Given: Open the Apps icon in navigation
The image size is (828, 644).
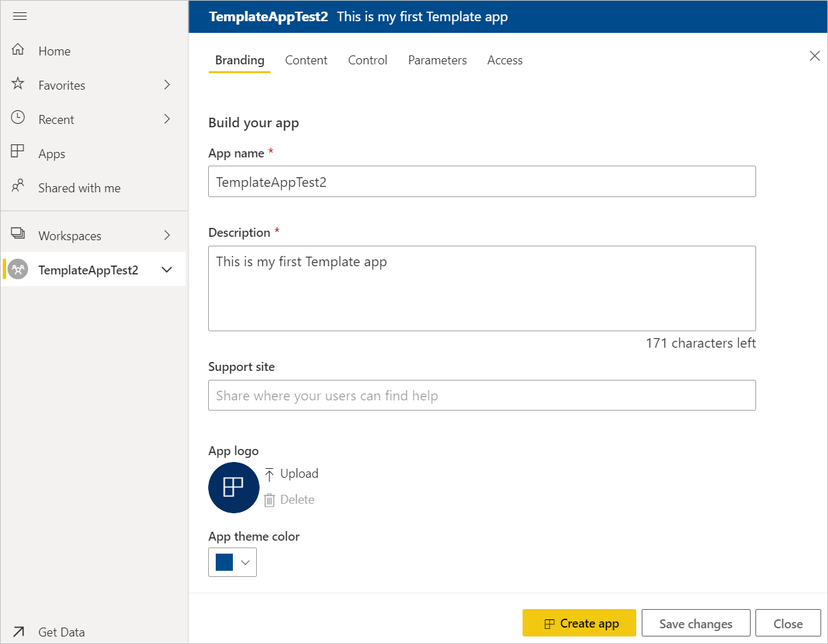Looking at the screenshot, I should tap(18, 153).
